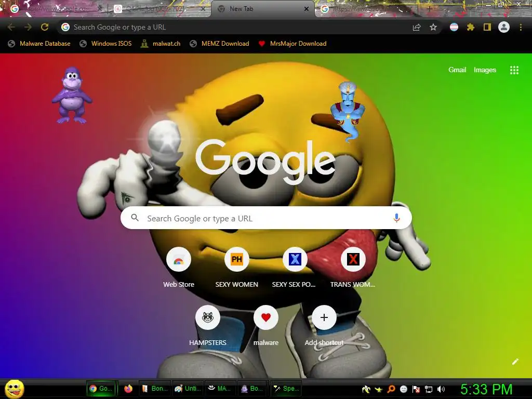Click the voice search microphone
532x399 pixels.
[x=396, y=218]
